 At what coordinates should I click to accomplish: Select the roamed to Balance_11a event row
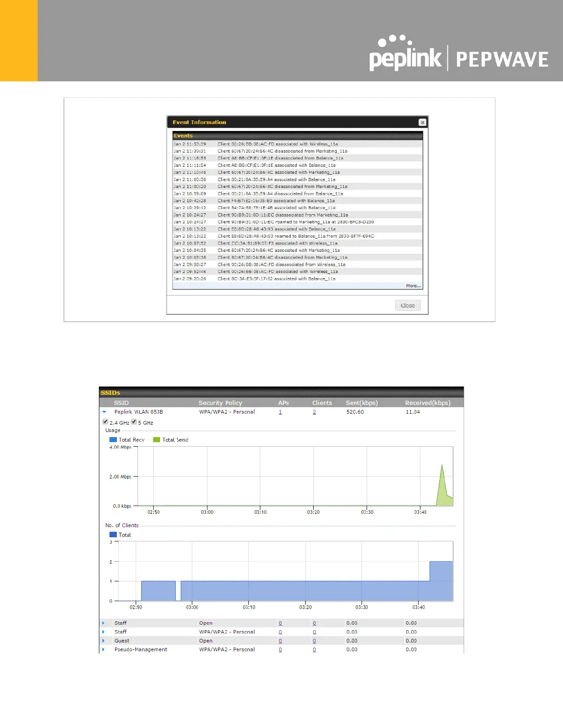click(x=298, y=236)
